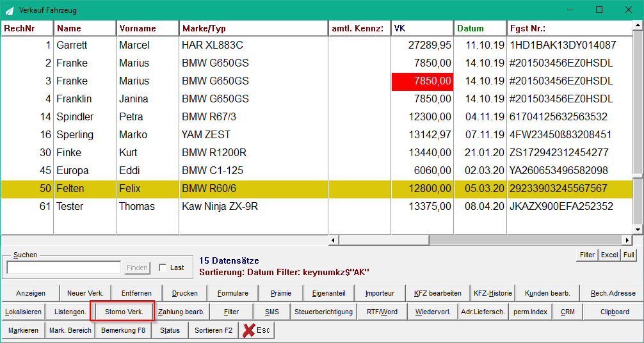
Task: Select the highlighted Felten row
Action: click(316, 189)
